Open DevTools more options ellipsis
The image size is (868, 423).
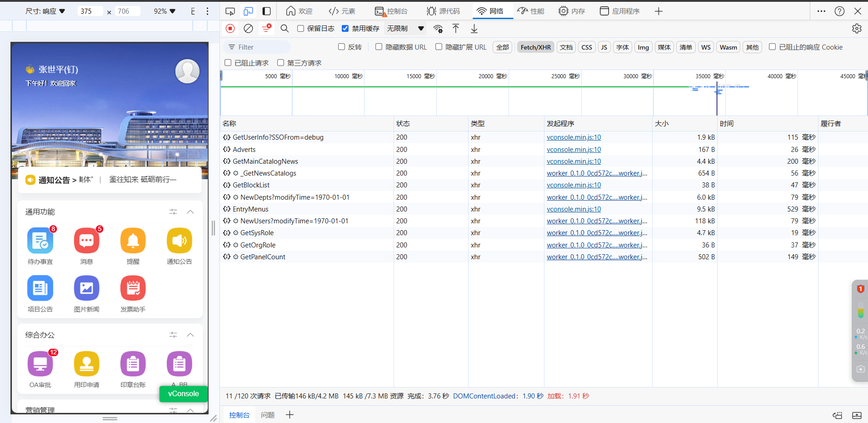click(821, 11)
